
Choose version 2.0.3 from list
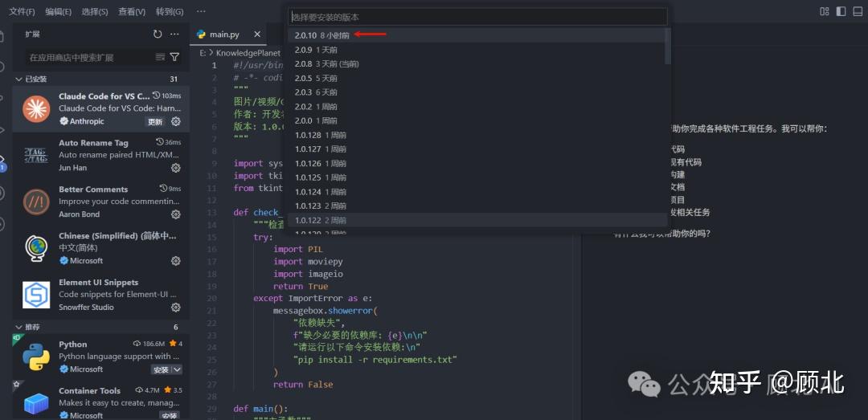[476, 92]
